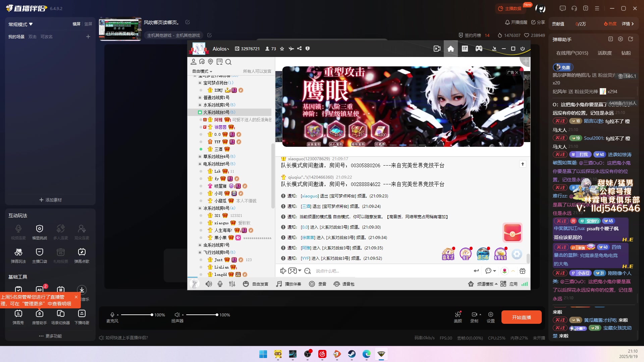Click share icon next to YY channel ID

coord(300,49)
